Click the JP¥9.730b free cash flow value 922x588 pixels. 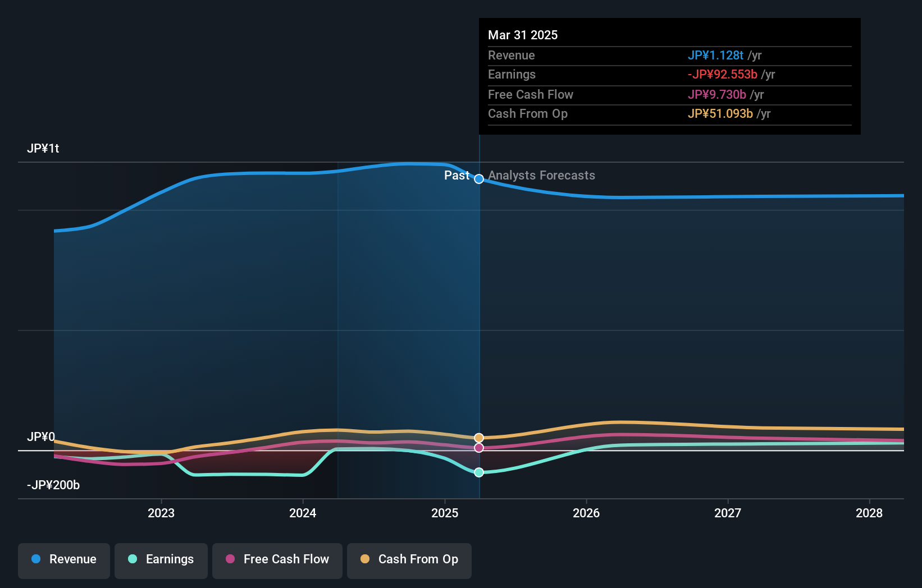(x=717, y=94)
